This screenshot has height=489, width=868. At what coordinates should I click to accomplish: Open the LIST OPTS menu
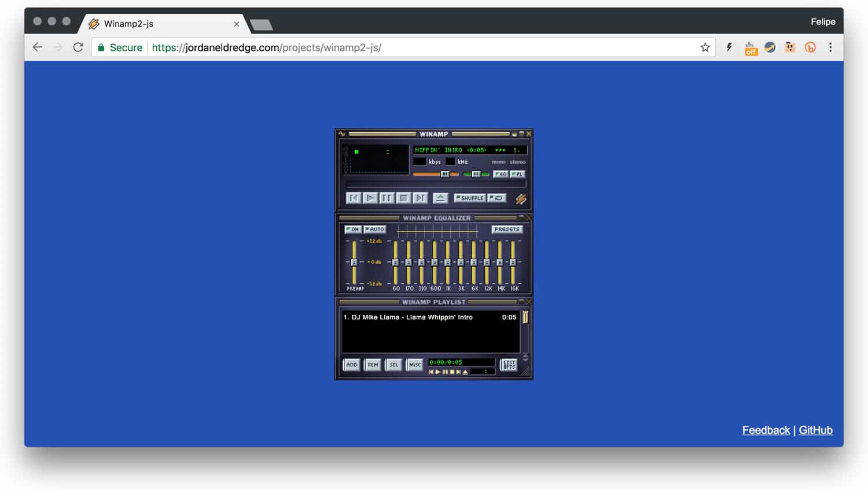pos(509,365)
